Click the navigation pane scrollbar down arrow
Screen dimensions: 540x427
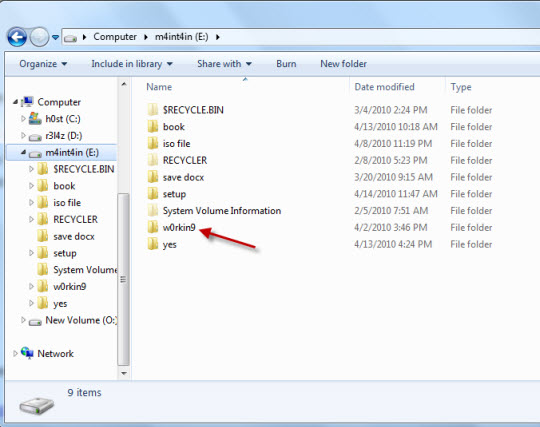(x=124, y=373)
